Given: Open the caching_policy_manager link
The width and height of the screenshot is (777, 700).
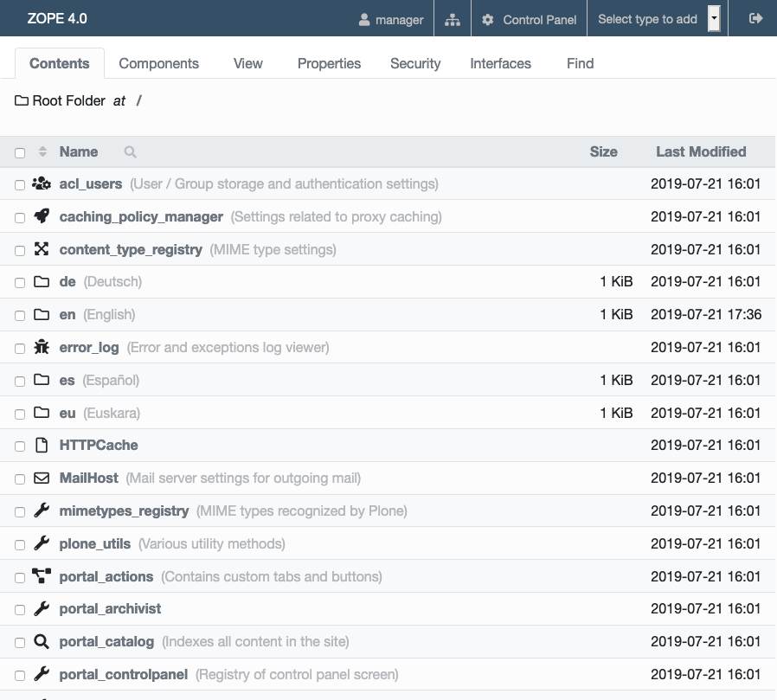Looking at the screenshot, I should point(141,216).
